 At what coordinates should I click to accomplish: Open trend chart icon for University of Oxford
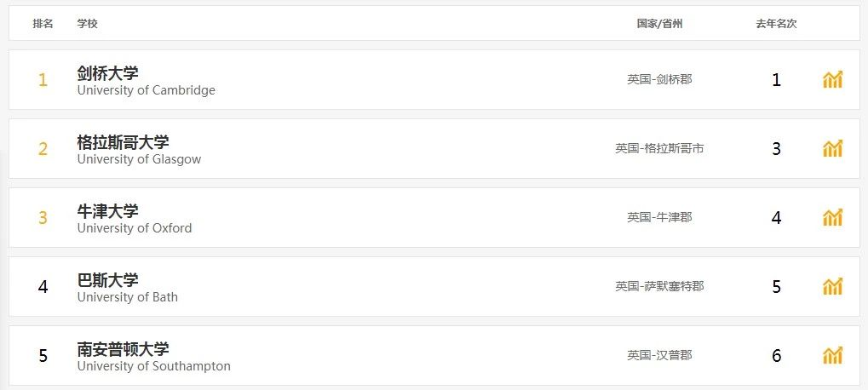click(832, 218)
